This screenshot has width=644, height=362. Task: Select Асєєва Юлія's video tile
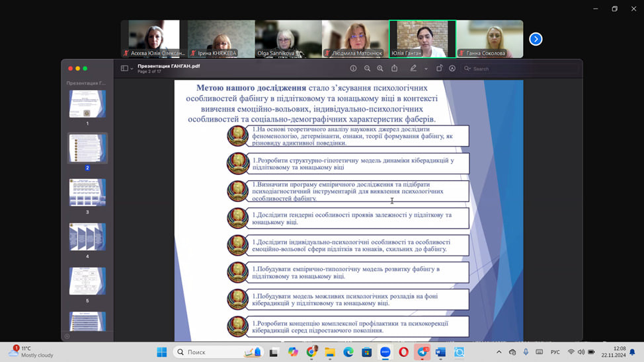pos(154,39)
